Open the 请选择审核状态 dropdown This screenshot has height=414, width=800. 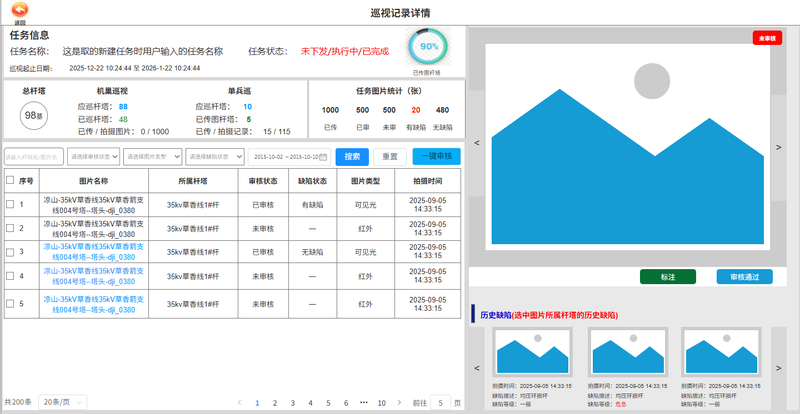[x=94, y=157]
